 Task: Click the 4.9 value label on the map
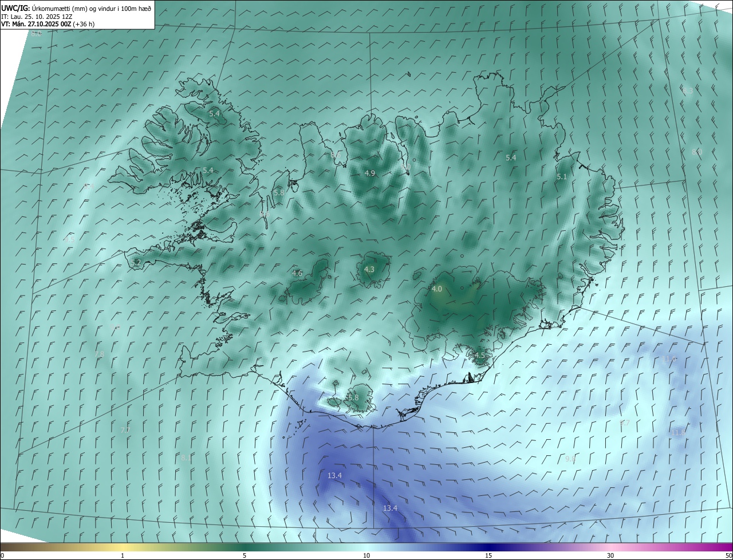[370, 173]
